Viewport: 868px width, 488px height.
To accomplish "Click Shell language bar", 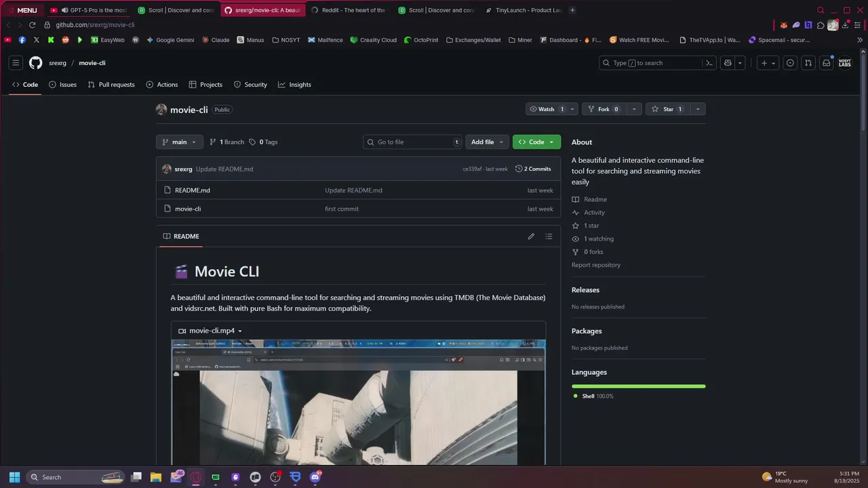I will (638, 386).
